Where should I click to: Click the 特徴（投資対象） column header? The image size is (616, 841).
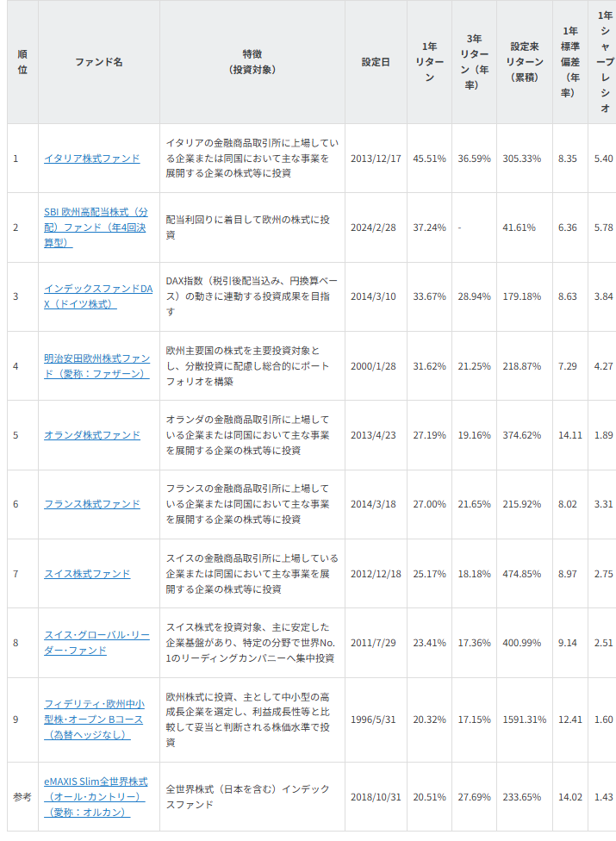[252, 62]
